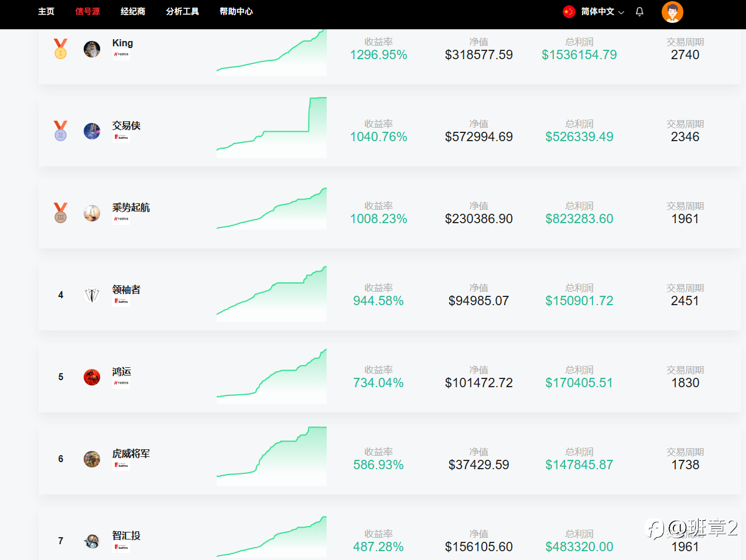Click the 1040.76% return rate value

pyautogui.click(x=378, y=137)
